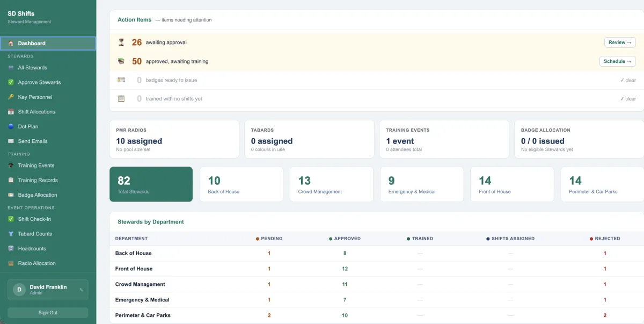This screenshot has height=324, width=644.
Task: Click the Badge Allocation card icon
Action: 11,195
